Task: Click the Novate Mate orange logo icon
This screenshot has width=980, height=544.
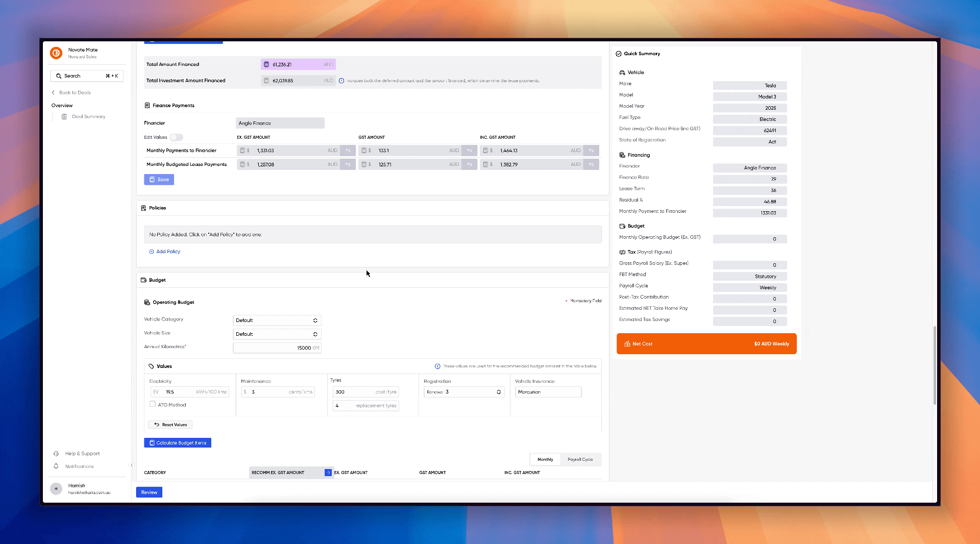Action: point(56,53)
